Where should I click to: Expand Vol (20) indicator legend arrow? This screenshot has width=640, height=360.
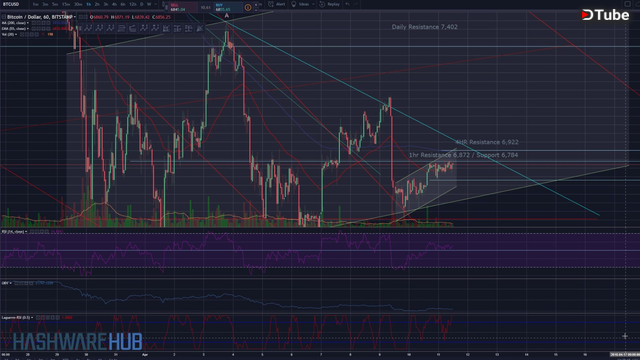(x=16, y=34)
